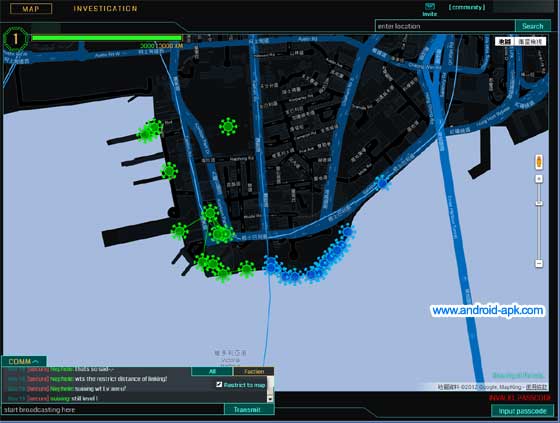Open the MAP tab
Image resolution: width=560 pixels, height=423 pixels.
pos(31,9)
